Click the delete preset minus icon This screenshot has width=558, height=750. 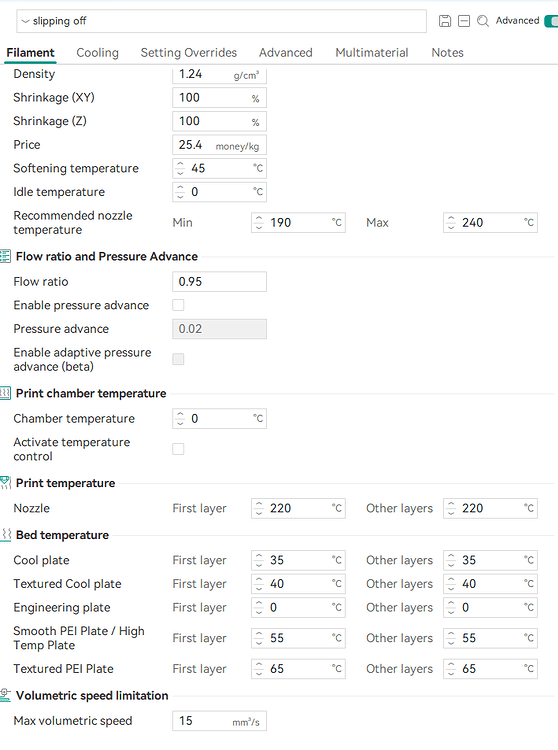(464, 21)
